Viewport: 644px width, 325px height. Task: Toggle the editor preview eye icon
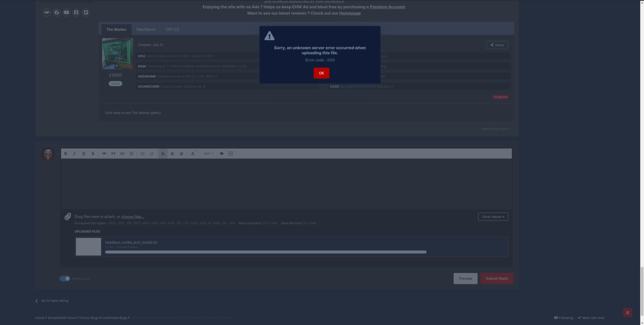pyautogui.click(x=221, y=154)
